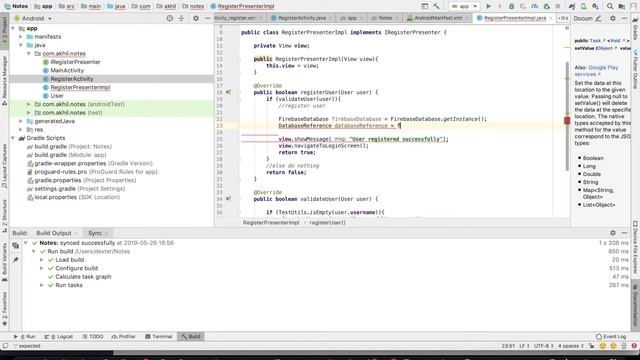Click the Search Everywhere magnifier icon

click(x=610, y=6)
